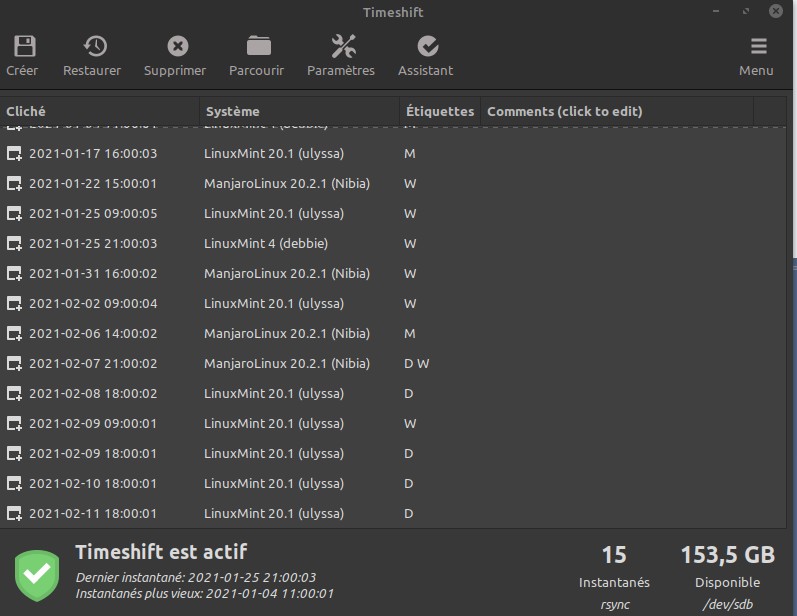Viewport: 797px width, 616px height.
Task: Click snapshot icon for 2021-01-25 21:00:03
Action: tap(14, 243)
